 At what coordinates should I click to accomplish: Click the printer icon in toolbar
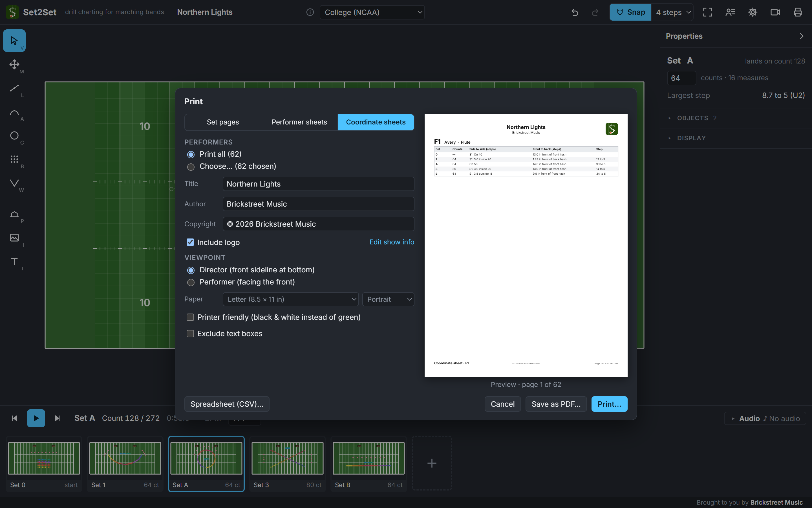coord(798,12)
